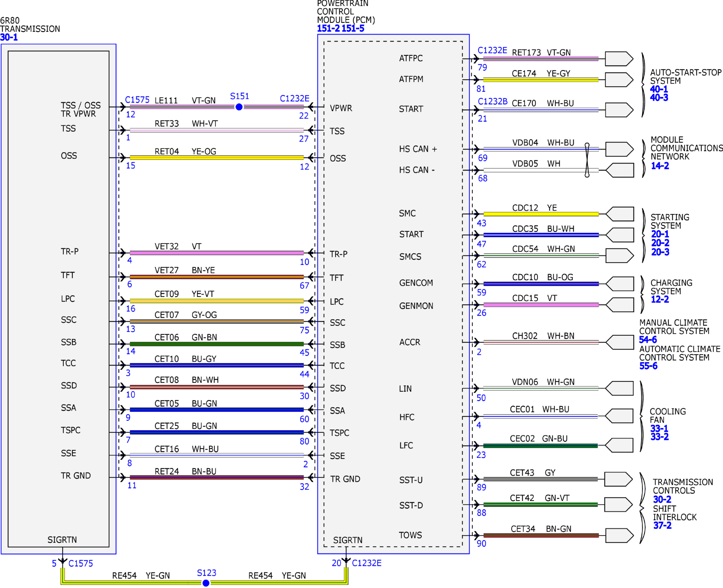Open Charging System link 12-2

pos(660,299)
